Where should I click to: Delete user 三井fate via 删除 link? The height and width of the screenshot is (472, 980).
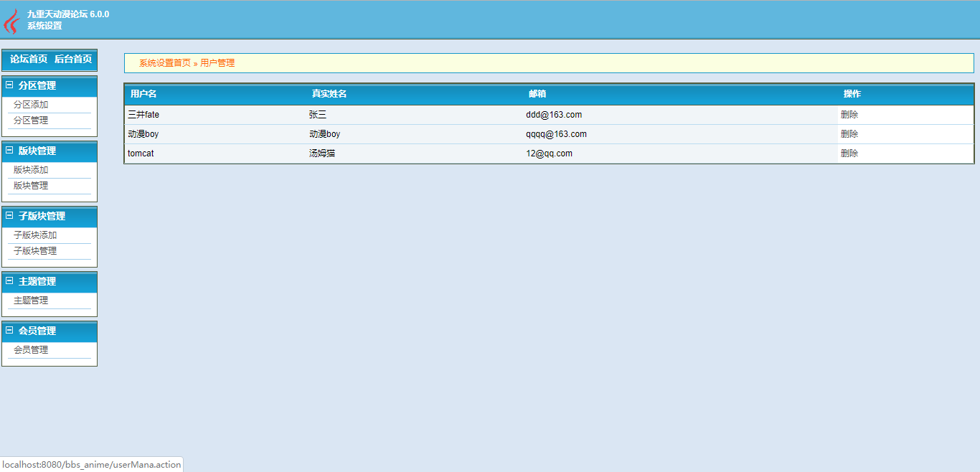(849, 114)
